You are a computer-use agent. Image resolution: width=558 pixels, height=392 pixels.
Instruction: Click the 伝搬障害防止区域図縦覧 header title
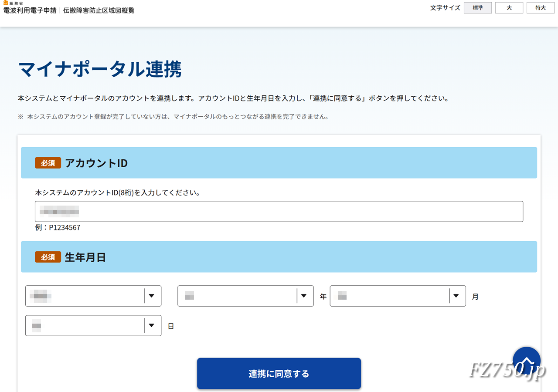coord(99,10)
